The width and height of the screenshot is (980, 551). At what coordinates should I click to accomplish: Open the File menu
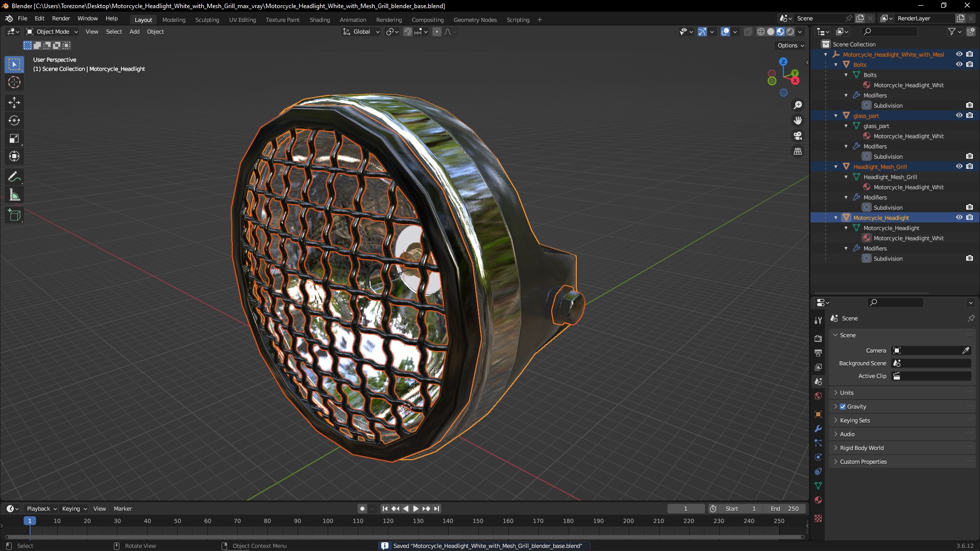(22, 18)
